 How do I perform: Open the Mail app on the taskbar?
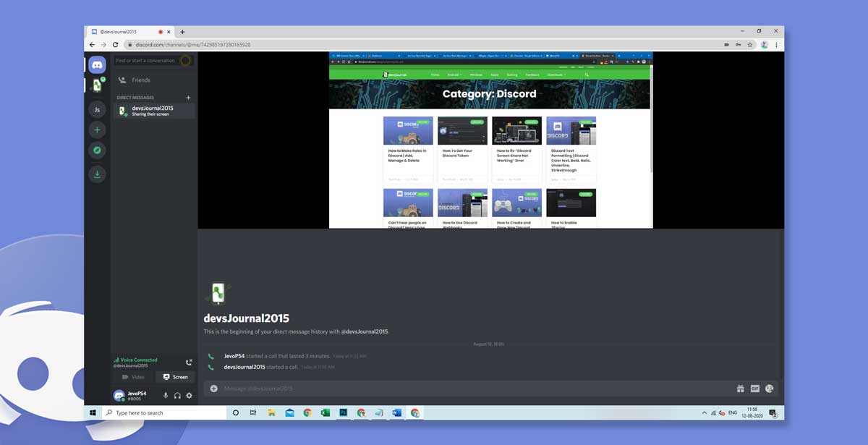coord(289,412)
